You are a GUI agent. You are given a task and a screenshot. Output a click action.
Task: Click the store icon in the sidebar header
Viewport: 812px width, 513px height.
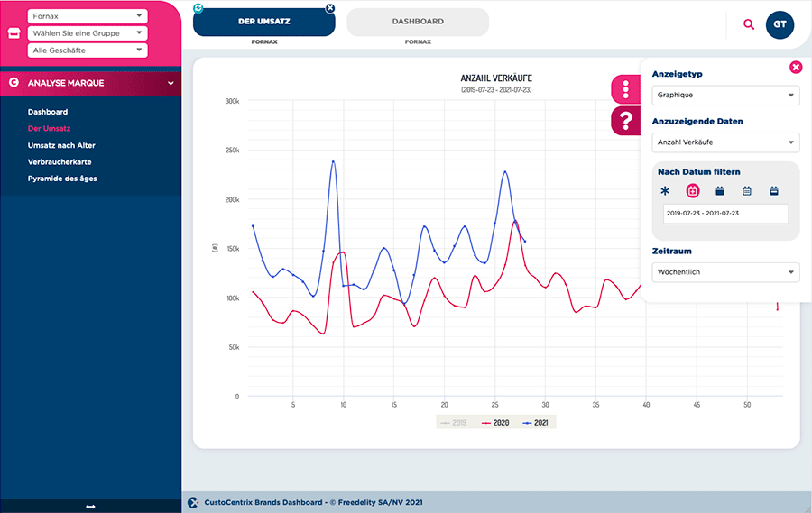tap(13, 33)
